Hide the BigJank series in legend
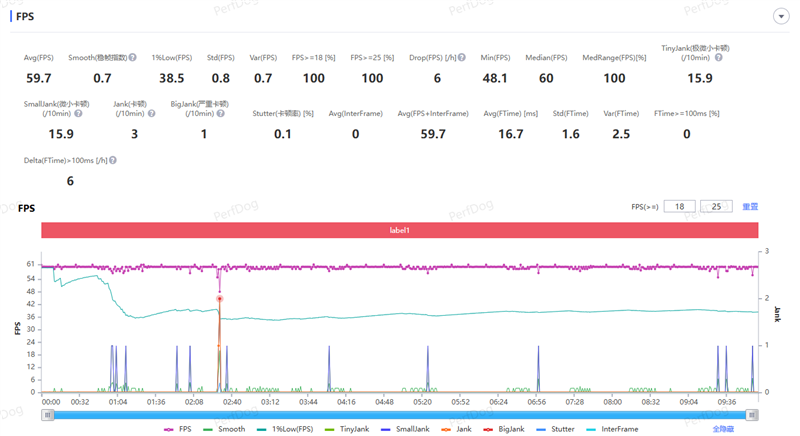Viewport: 800px width, 436px height. pyautogui.click(x=506, y=428)
